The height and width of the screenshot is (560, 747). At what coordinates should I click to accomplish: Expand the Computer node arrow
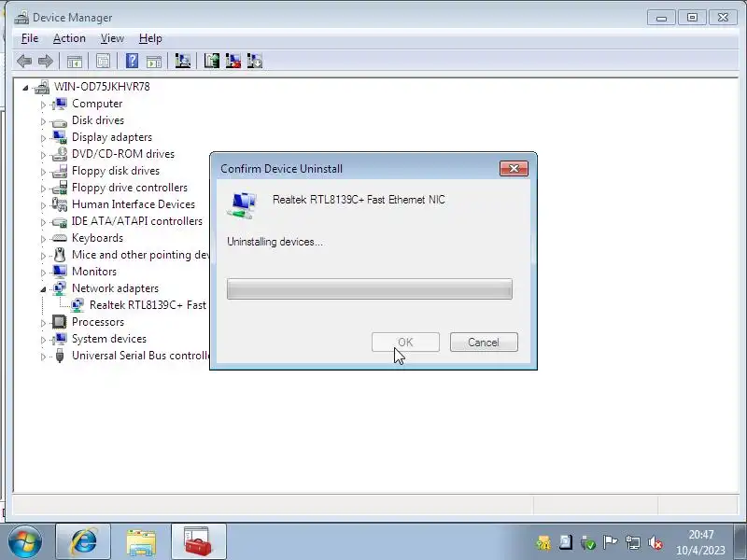43,105
